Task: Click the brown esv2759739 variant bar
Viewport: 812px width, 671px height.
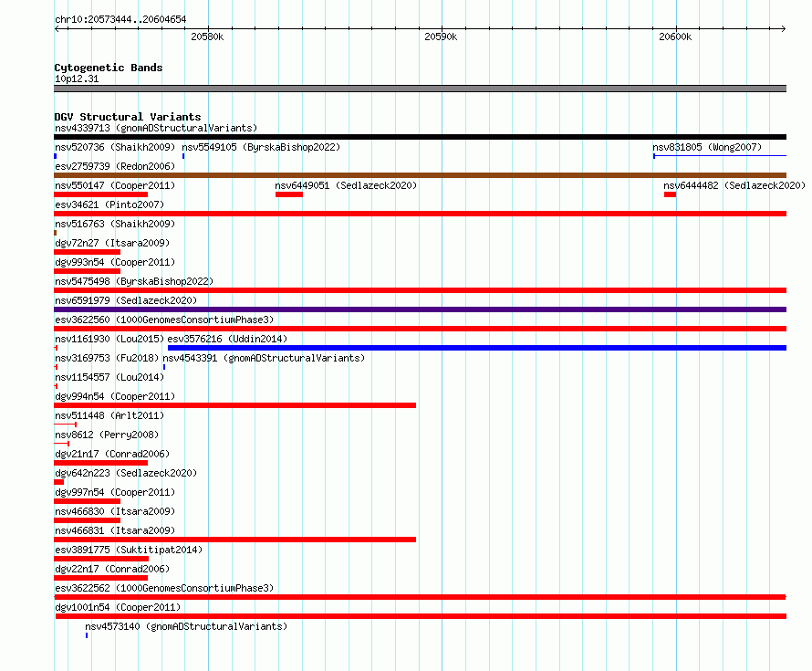Action: [420, 175]
